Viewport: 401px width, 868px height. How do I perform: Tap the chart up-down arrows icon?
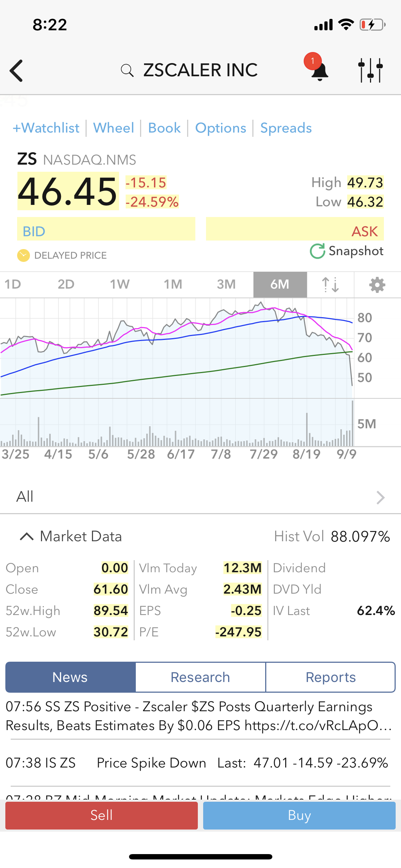point(330,285)
